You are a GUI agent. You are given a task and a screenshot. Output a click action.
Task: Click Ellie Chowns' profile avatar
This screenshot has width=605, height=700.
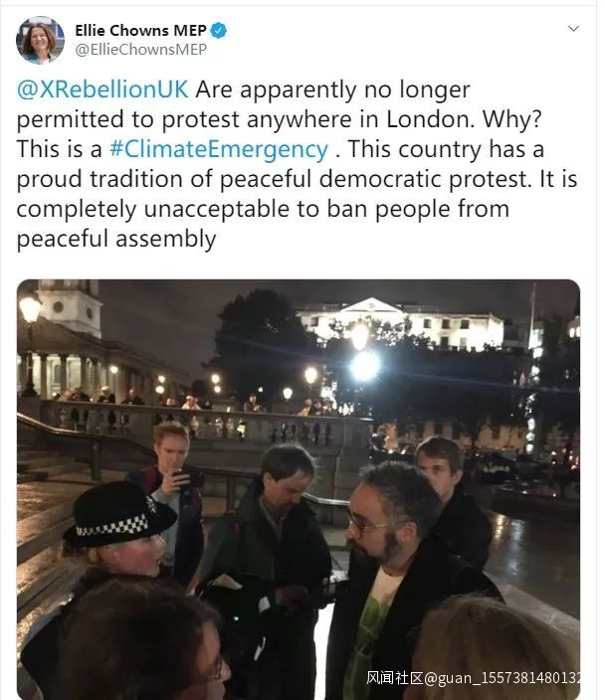coord(40,40)
